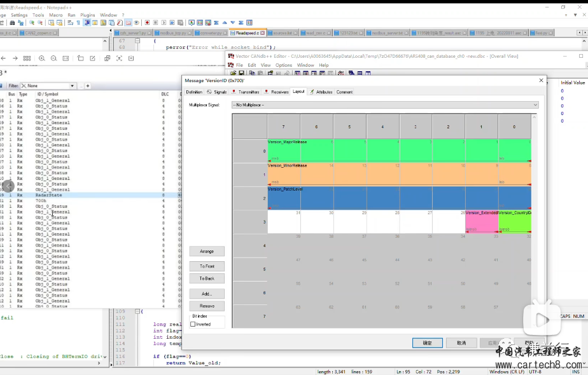The height and width of the screenshot is (375, 588).
Task: Click the plus button beside the Filter dropdown
Action: click(88, 86)
